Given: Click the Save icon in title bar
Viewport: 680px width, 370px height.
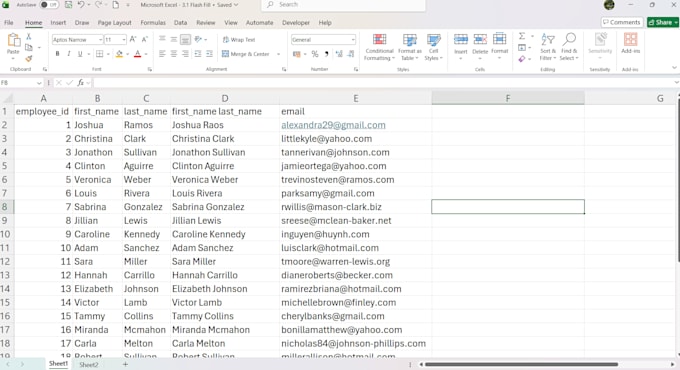Looking at the screenshot, I should [x=69, y=5].
